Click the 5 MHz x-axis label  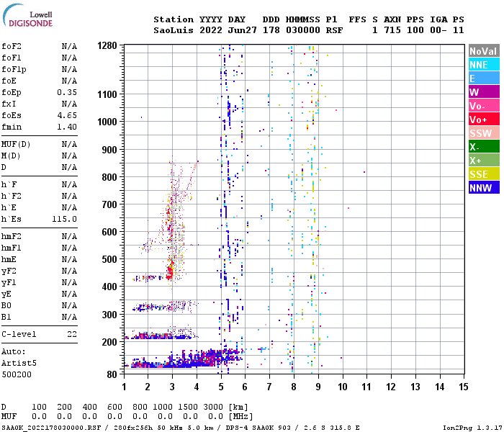point(221,387)
